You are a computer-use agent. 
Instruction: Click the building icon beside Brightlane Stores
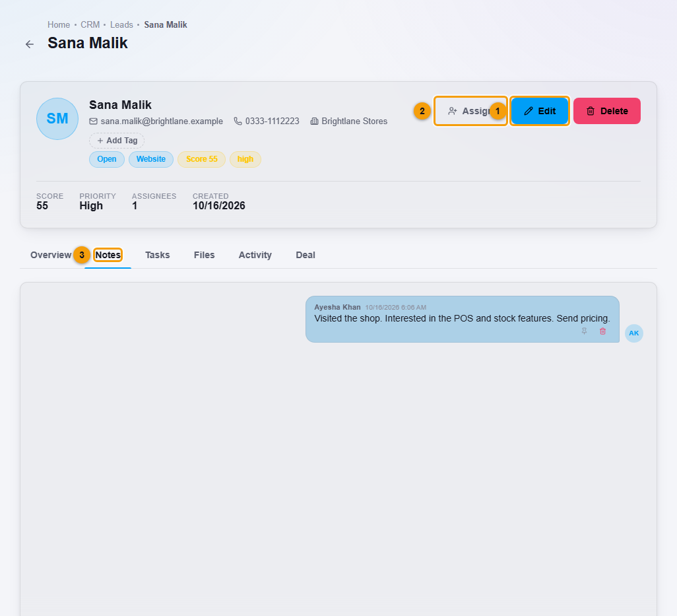(314, 121)
